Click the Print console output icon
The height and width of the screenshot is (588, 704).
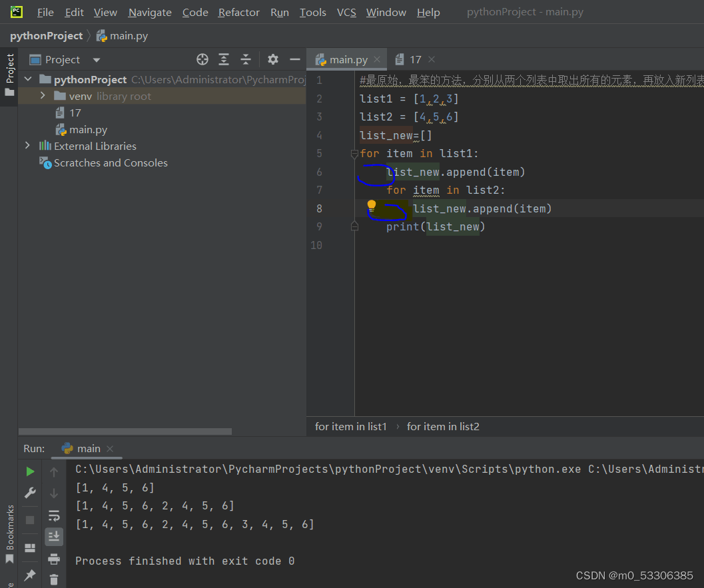(54, 559)
